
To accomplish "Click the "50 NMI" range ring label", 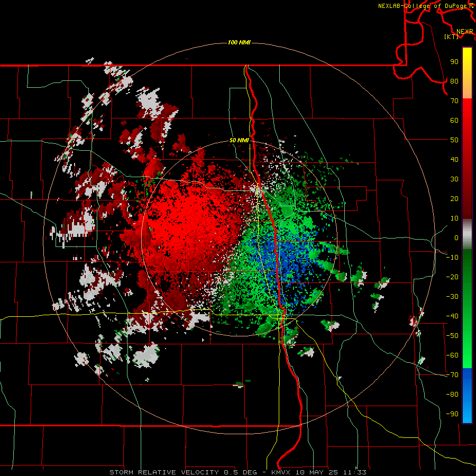I will pyautogui.click(x=239, y=140).
